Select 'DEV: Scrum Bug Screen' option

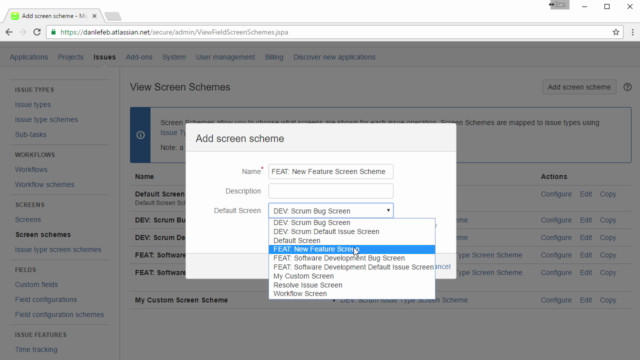pyautogui.click(x=352, y=222)
